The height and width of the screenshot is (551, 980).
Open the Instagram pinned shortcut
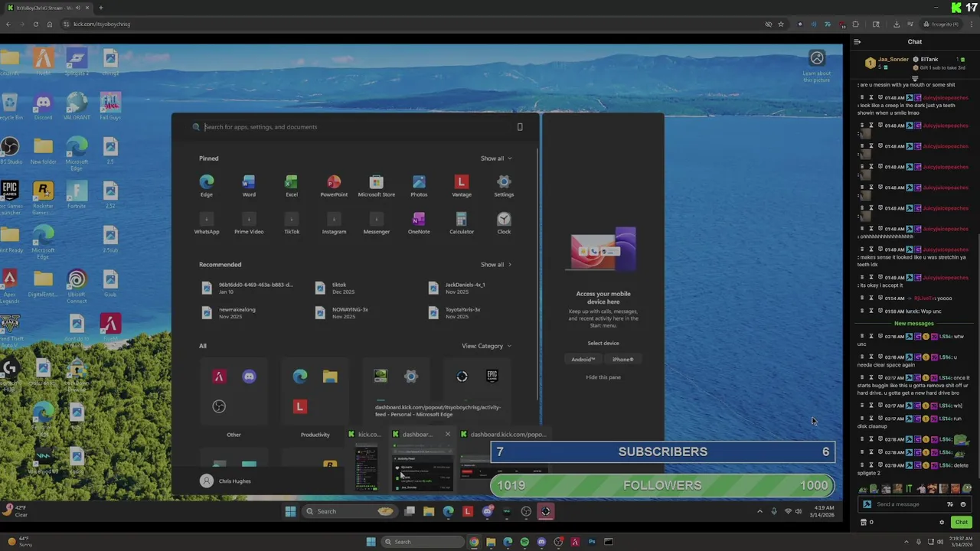point(334,223)
